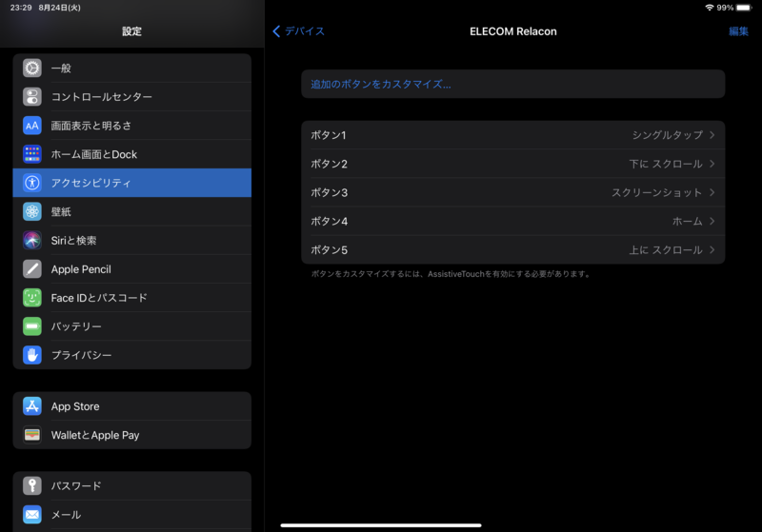The image size is (762, 532).
Task: Open ボタン3 chevron for スクリーンショット
Action: (712, 192)
